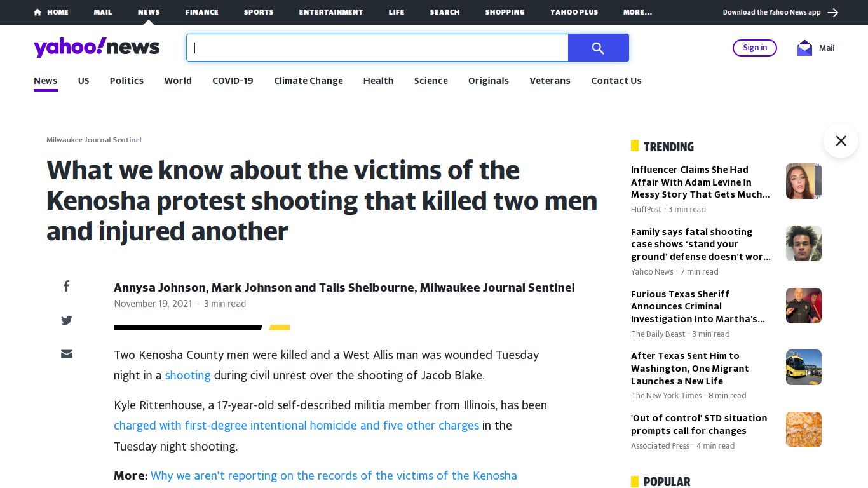Select the Science section tab
The height and width of the screenshot is (488, 868).
tap(431, 81)
